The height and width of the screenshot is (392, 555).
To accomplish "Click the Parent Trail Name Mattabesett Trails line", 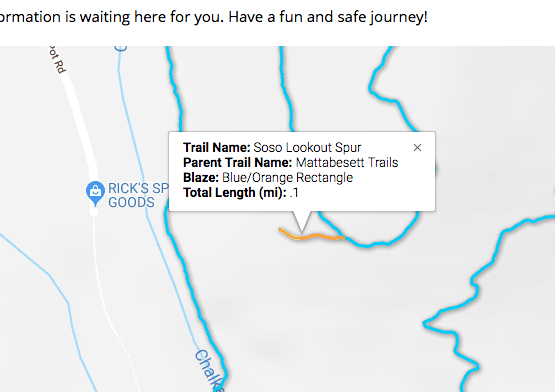I will [291, 163].
